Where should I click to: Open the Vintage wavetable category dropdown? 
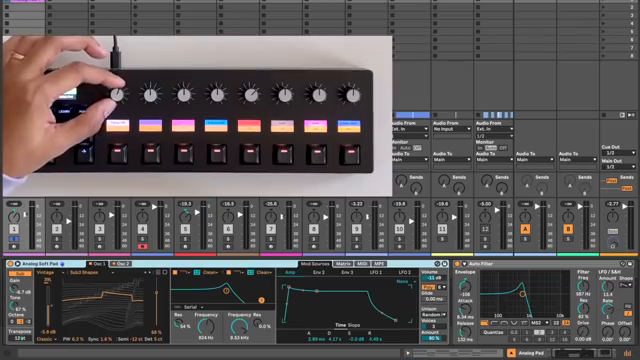(x=51, y=272)
